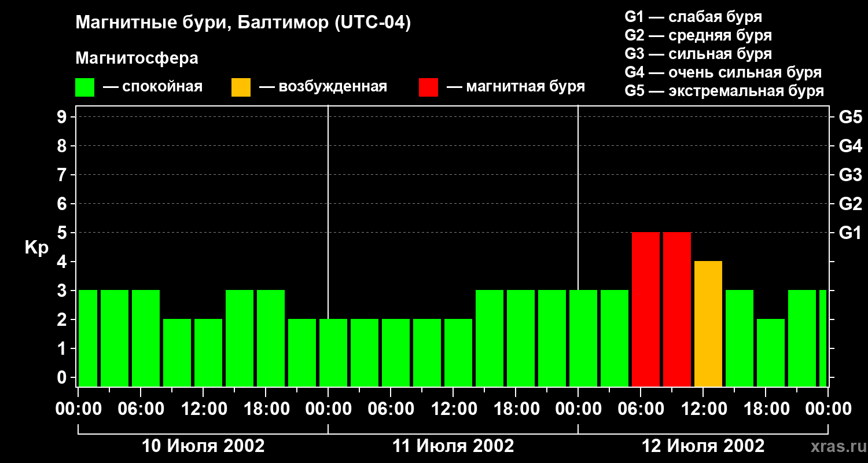868x463 pixels.
Task: Click the G5 scale label on right axis
Action: (850, 117)
